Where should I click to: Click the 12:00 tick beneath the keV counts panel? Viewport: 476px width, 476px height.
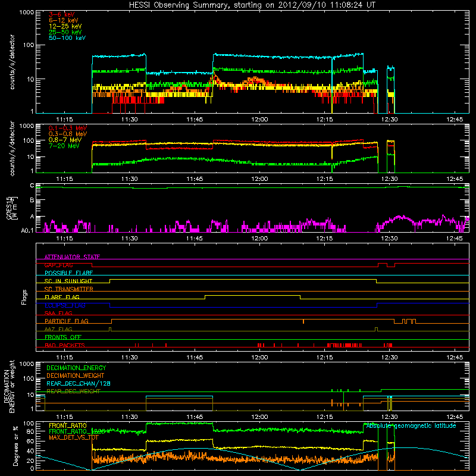[x=259, y=120]
